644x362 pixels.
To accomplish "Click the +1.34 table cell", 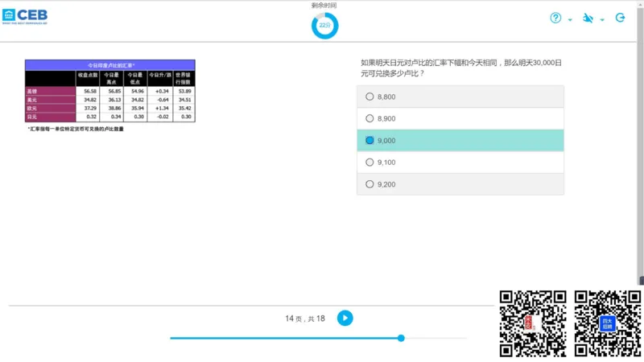I will [x=160, y=109].
